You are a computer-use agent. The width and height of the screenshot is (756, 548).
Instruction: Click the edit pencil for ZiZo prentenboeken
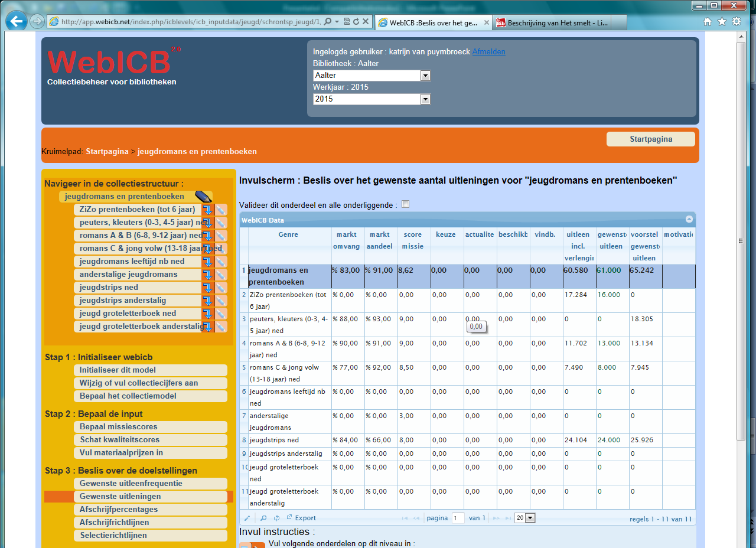[220, 210]
